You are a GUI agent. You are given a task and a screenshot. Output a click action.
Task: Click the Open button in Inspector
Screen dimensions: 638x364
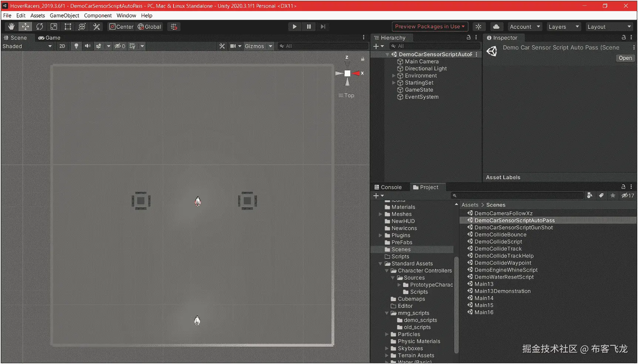625,58
